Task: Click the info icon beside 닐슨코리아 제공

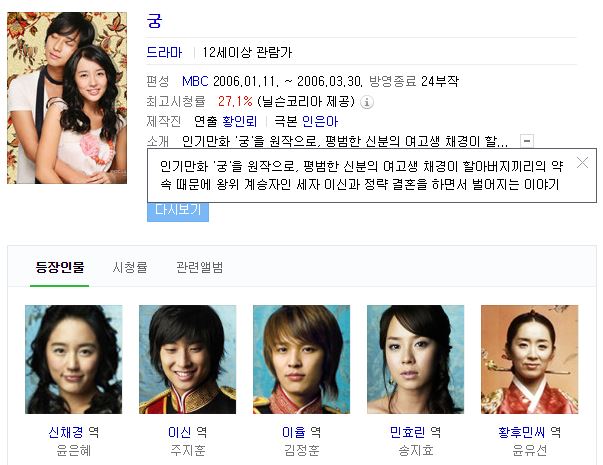Action: (x=366, y=102)
